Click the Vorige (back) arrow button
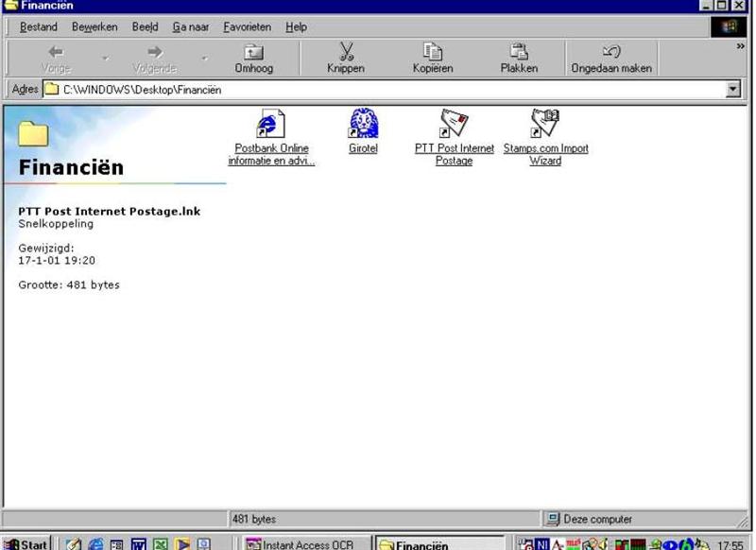The image size is (756, 550). click(x=56, y=59)
